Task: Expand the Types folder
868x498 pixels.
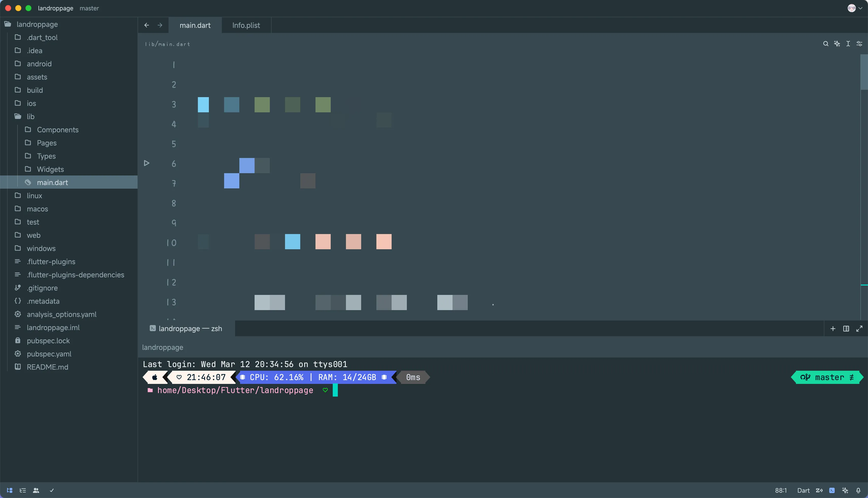Action: (x=69, y=156)
